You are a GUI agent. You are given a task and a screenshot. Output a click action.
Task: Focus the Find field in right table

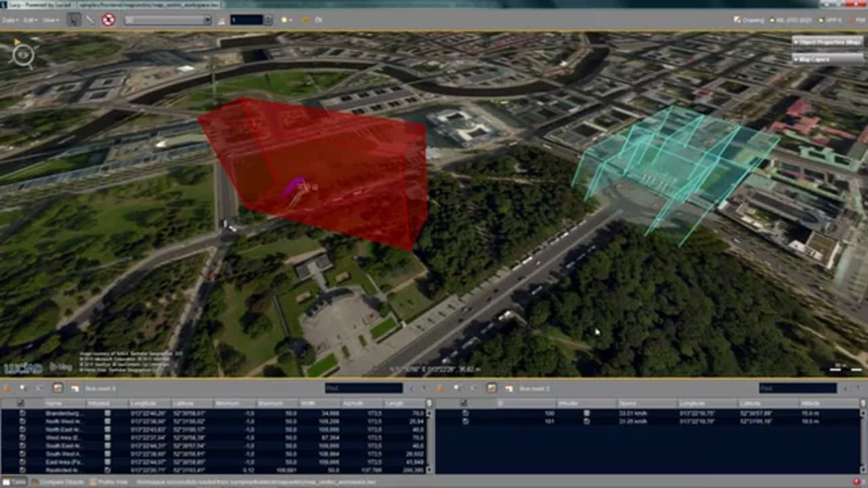click(x=797, y=388)
